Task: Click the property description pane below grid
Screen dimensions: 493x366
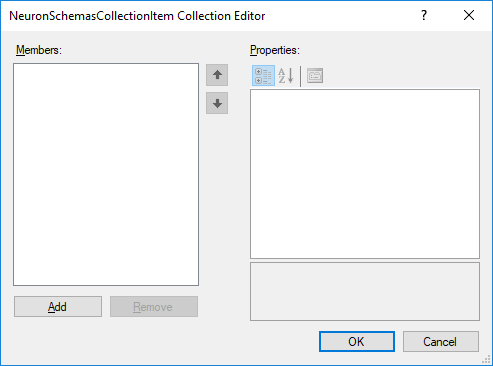Action: 365,292
